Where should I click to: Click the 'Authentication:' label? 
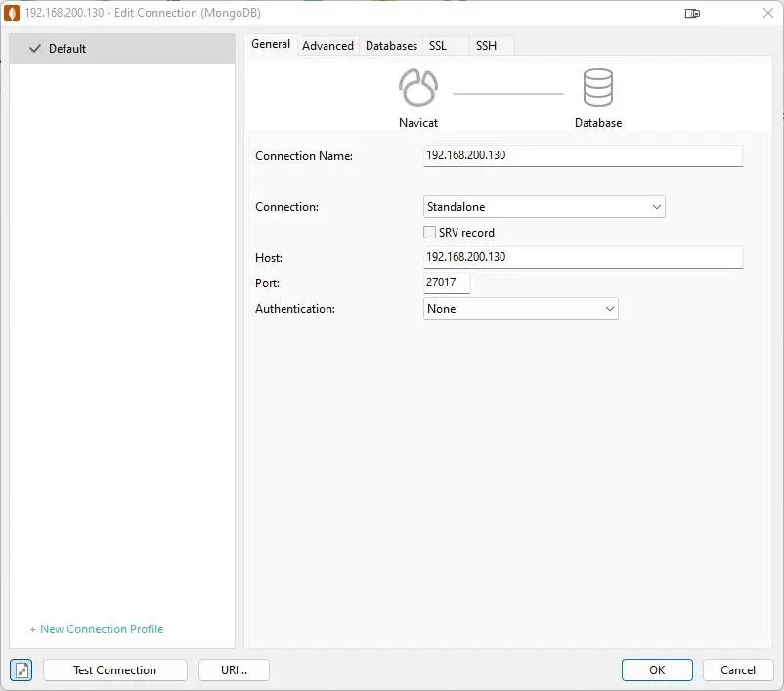pyautogui.click(x=295, y=309)
